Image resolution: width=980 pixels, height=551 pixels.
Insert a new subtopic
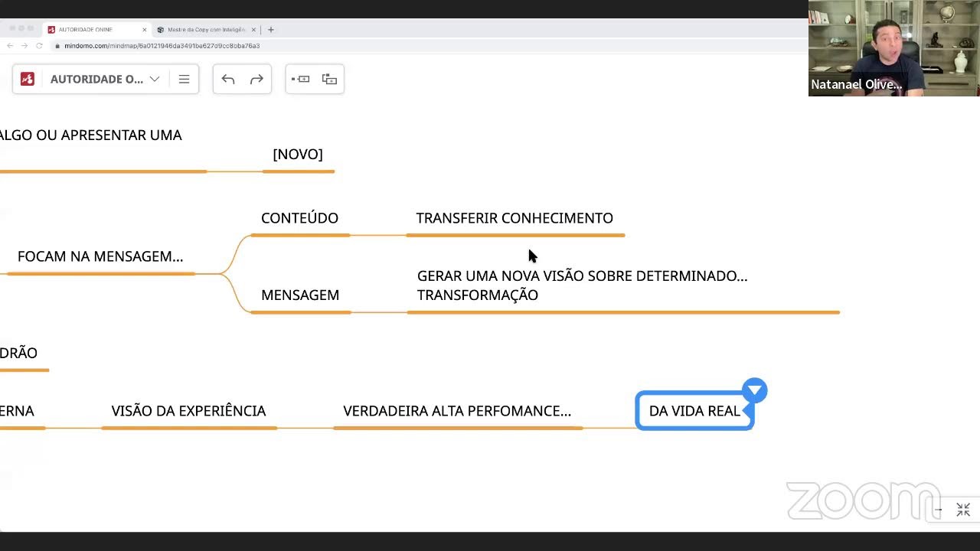point(329,79)
